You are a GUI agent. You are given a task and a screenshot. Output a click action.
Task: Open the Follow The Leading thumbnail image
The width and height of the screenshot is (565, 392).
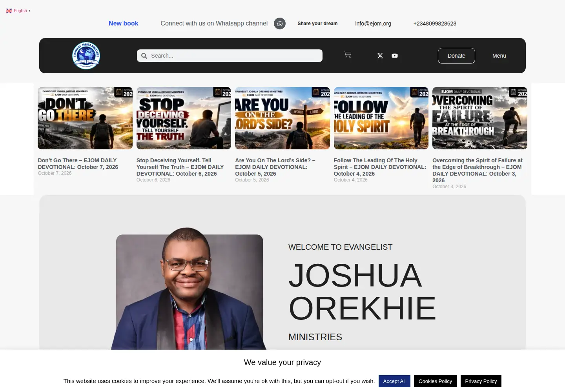pyautogui.click(x=381, y=118)
